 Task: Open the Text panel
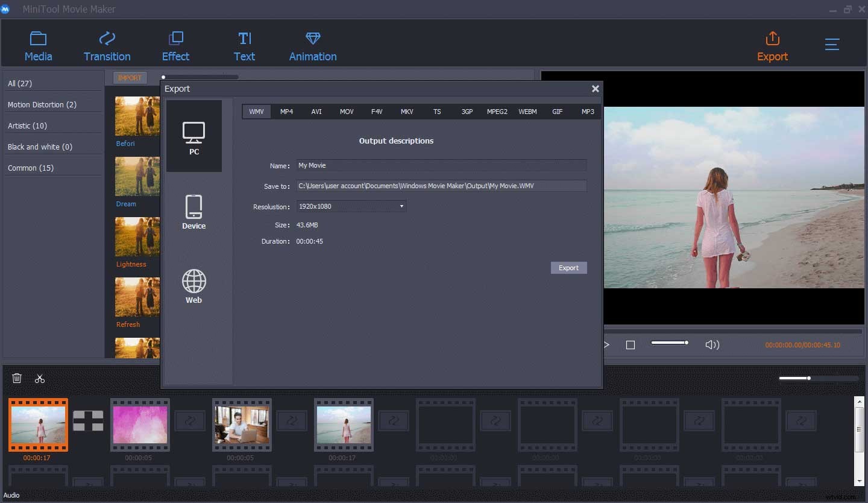(x=244, y=45)
